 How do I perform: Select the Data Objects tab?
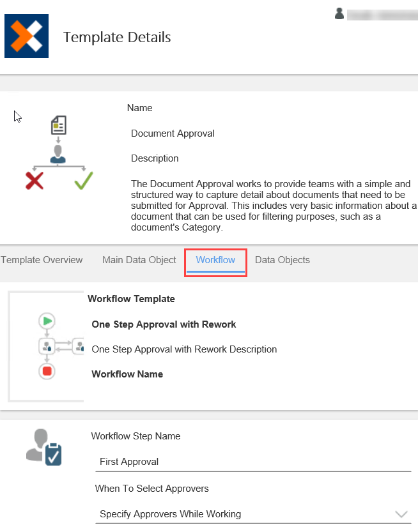282,260
